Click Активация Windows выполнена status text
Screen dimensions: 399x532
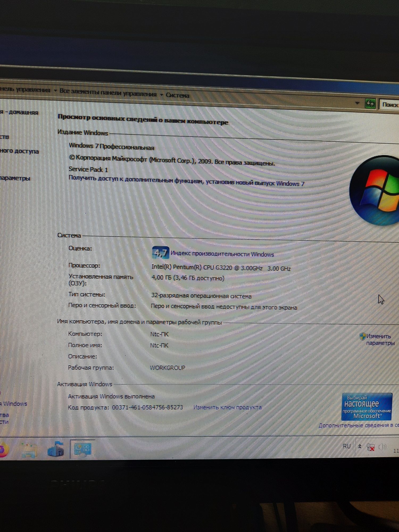[x=111, y=396]
